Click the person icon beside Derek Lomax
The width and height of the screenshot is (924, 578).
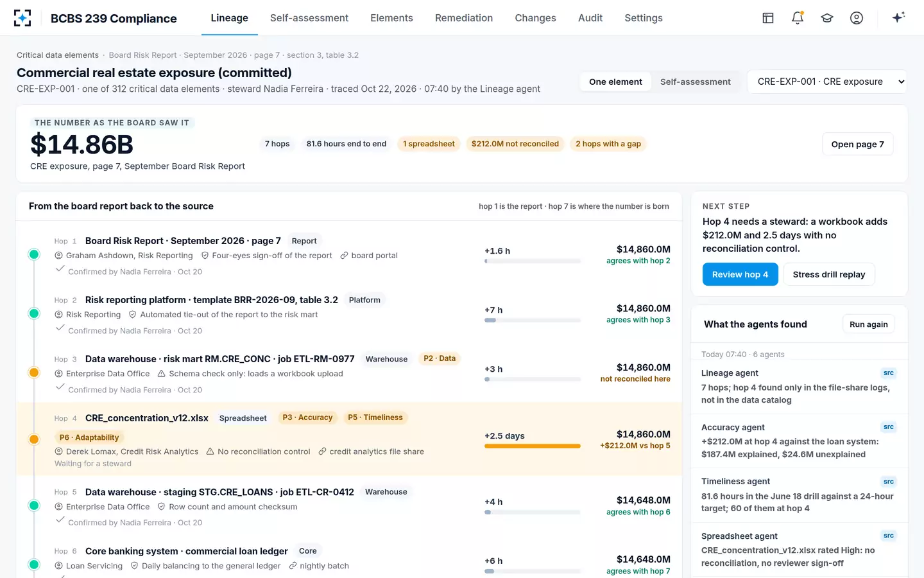tap(59, 451)
